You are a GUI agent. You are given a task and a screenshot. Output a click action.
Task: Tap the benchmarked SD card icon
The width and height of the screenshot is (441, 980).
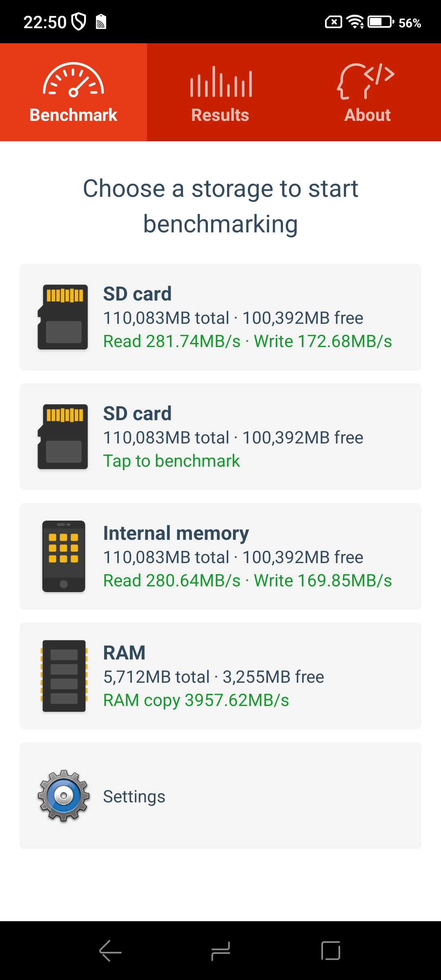(63, 317)
